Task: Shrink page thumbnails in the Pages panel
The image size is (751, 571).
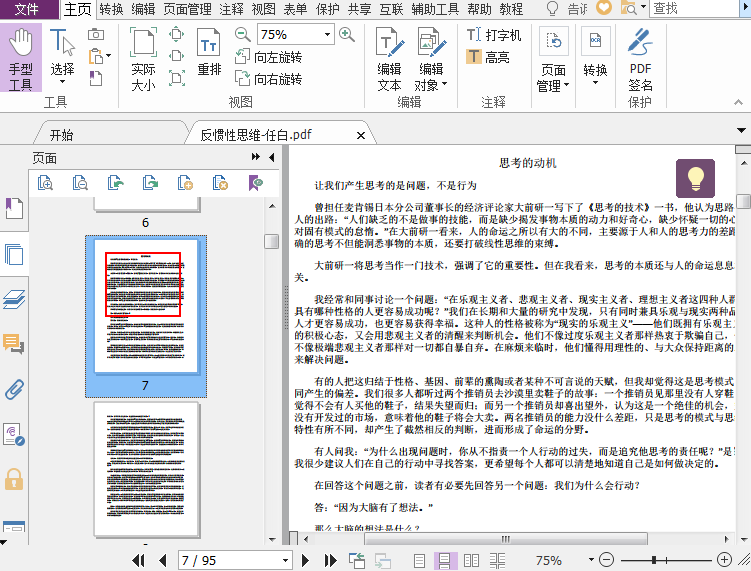Action: (80, 183)
